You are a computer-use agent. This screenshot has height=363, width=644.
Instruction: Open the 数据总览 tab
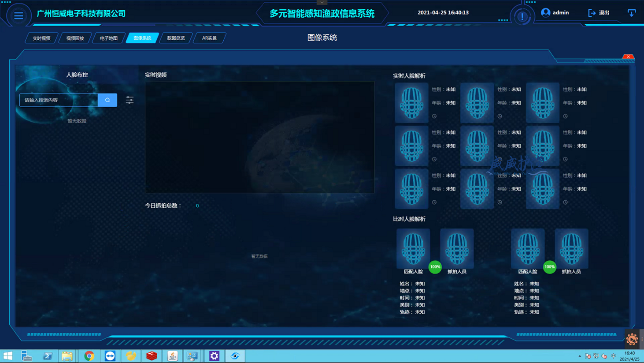click(x=176, y=38)
